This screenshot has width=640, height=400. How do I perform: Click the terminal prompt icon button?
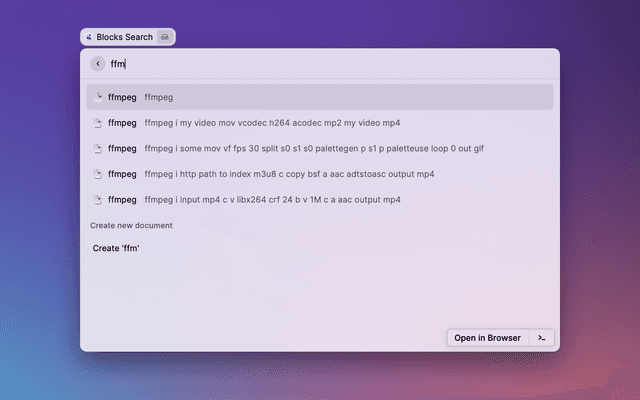click(541, 338)
